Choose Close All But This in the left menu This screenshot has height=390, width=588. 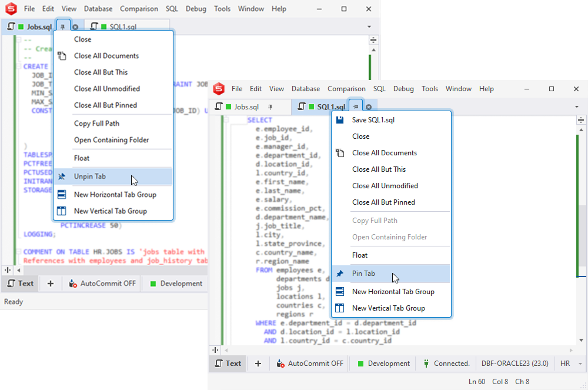coord(113,72)
